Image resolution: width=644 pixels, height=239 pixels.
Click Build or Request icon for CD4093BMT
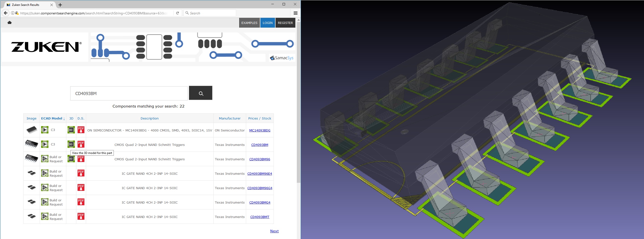tap(45, 217)
